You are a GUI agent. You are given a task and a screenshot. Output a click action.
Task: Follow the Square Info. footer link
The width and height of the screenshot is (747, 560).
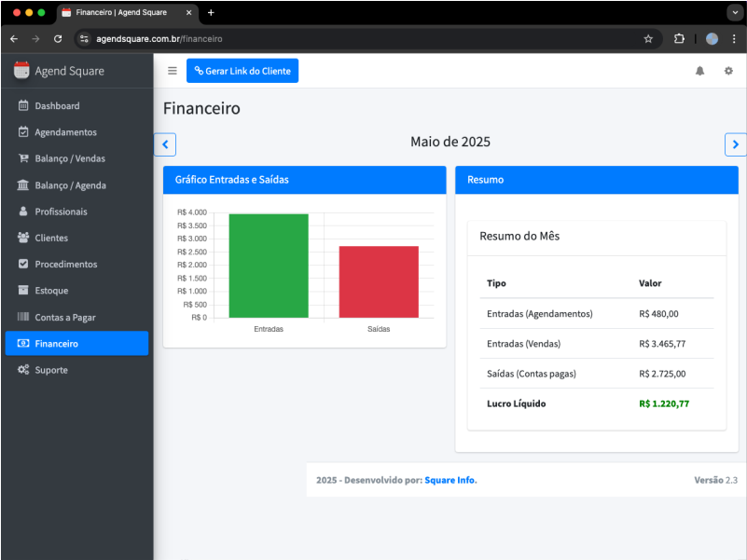coord(450,480)
